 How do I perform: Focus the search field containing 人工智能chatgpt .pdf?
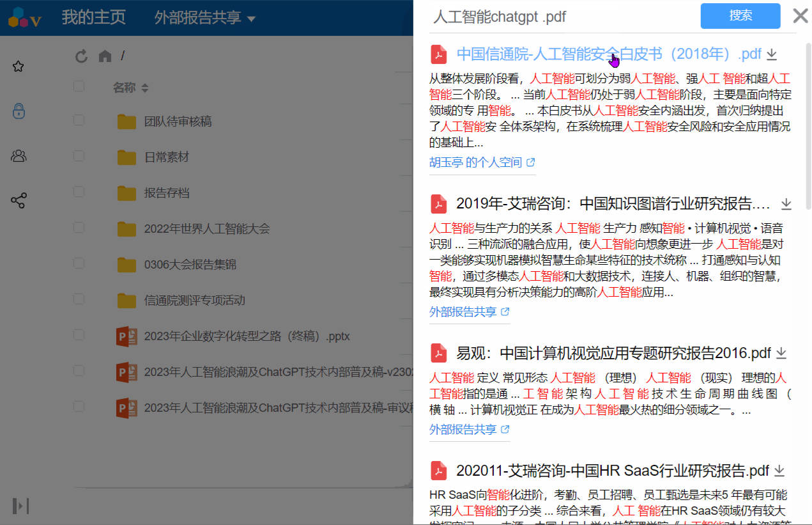point(561,17)
